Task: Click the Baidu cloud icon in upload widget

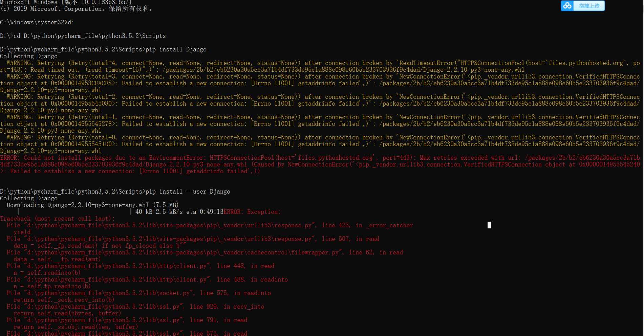Action: [x=567, y=6]
